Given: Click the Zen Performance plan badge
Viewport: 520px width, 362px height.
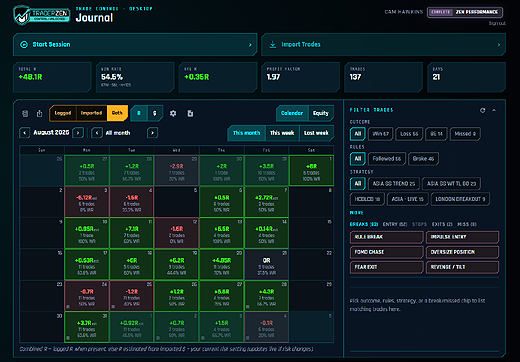Looking at the screenshot, I should [x=465, y=12].
